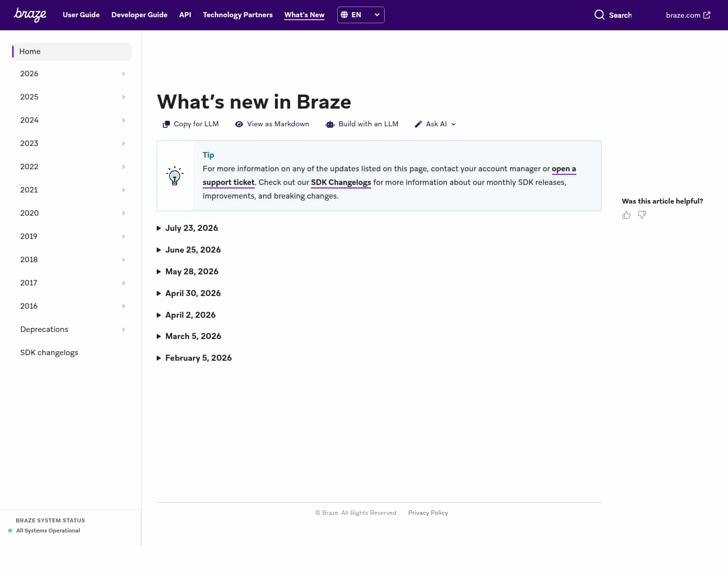The image size is (728, 576).
Task: Open User Guide in the top navigation
Action: click(81, 15)
